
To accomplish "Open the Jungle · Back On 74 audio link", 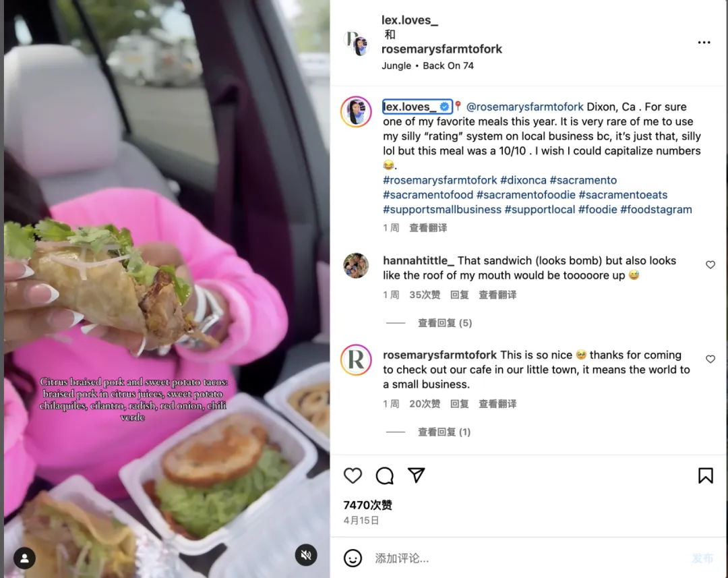I will click(x=427, y=65).
